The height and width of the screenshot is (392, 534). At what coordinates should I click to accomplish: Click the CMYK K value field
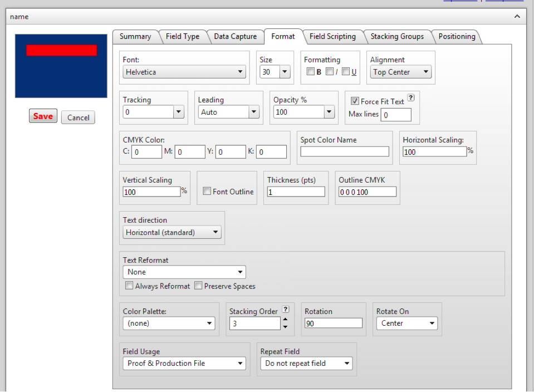(x=271, y=152)
